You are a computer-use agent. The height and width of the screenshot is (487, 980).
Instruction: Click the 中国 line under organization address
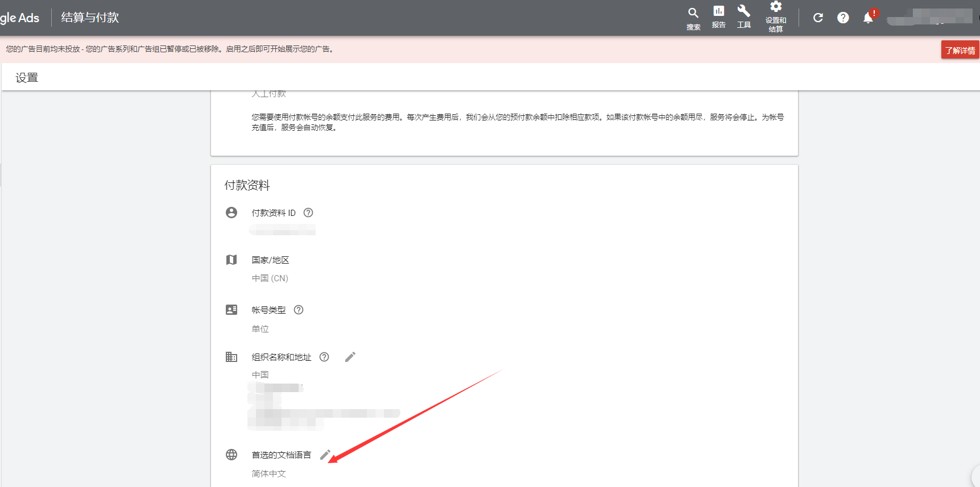tap(260, 375)
